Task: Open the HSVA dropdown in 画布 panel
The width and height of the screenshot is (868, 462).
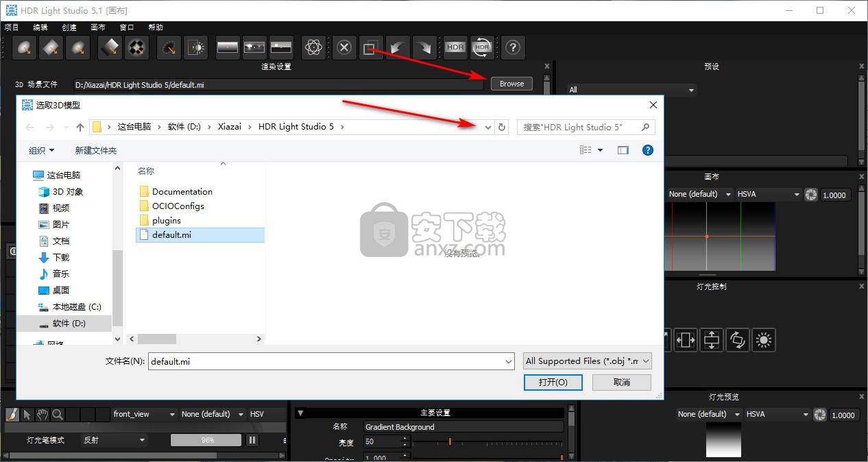Action: [768, 194]
